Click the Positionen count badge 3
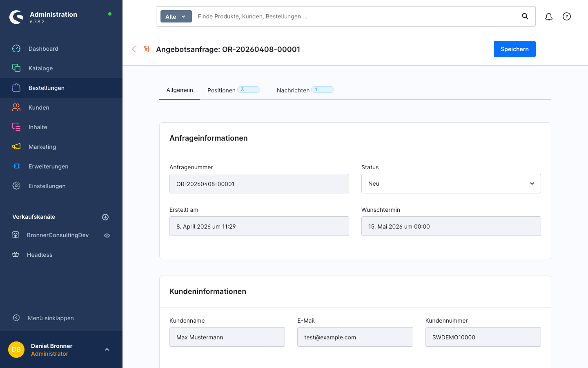This screenshot has height=368, width=588. pos(249,90)
